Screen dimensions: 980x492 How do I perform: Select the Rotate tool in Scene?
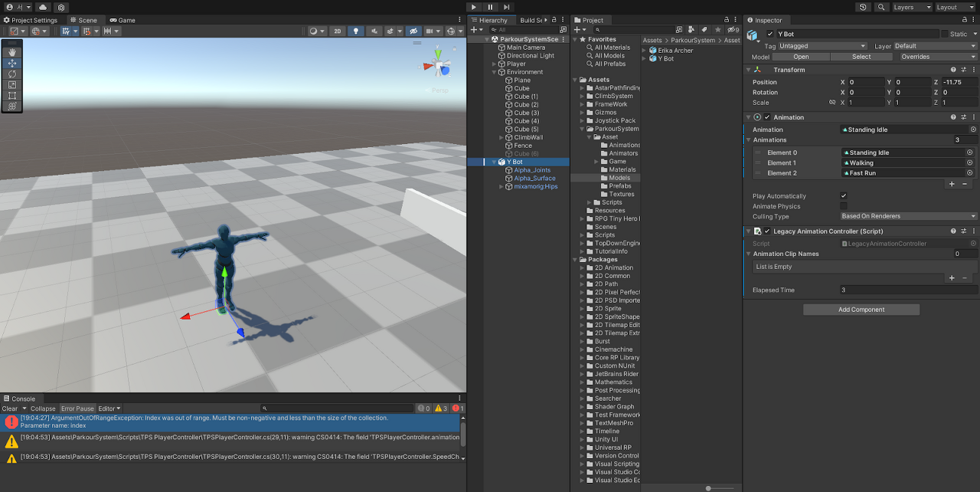[x=12, y=74]
